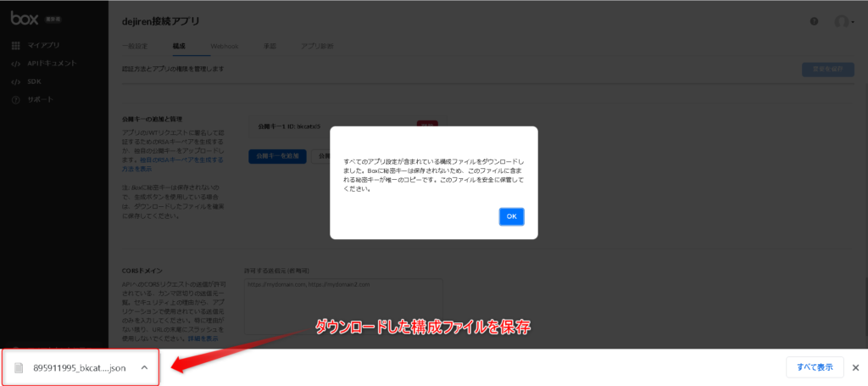Click the 公開キーを追加 button
868x386 pixels.
pyautogui.click(x=277, y=156)
